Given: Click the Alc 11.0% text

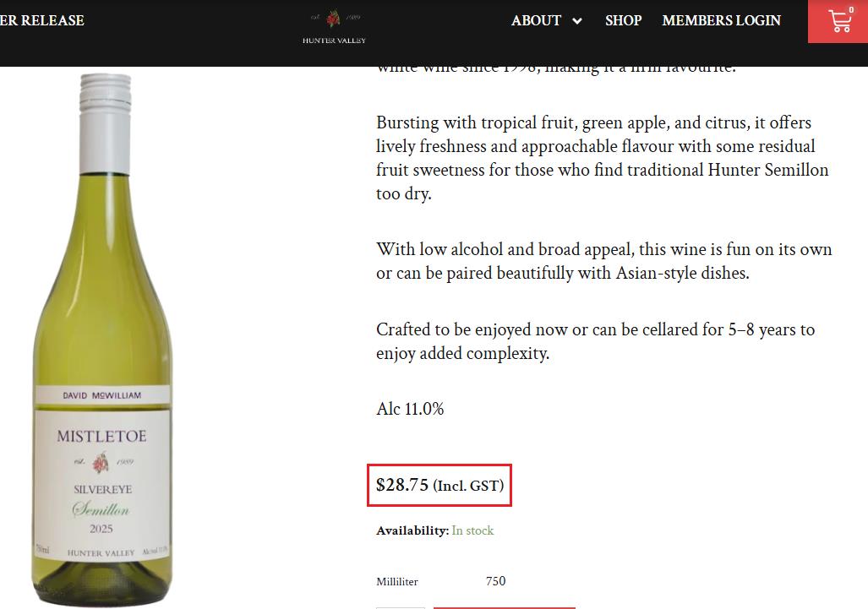Looking at the screenshot, I should 410,409.
